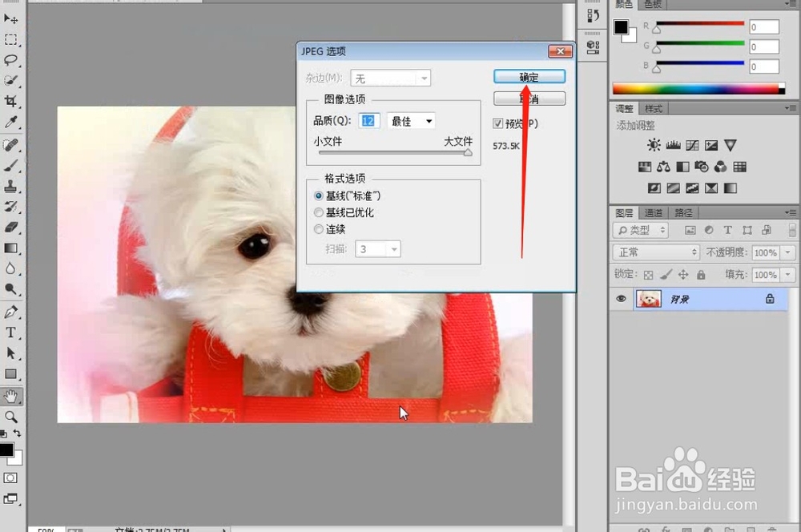Hide the Background layer with eye icon
Screen dimensions: 801x532
tap(622, 299)
